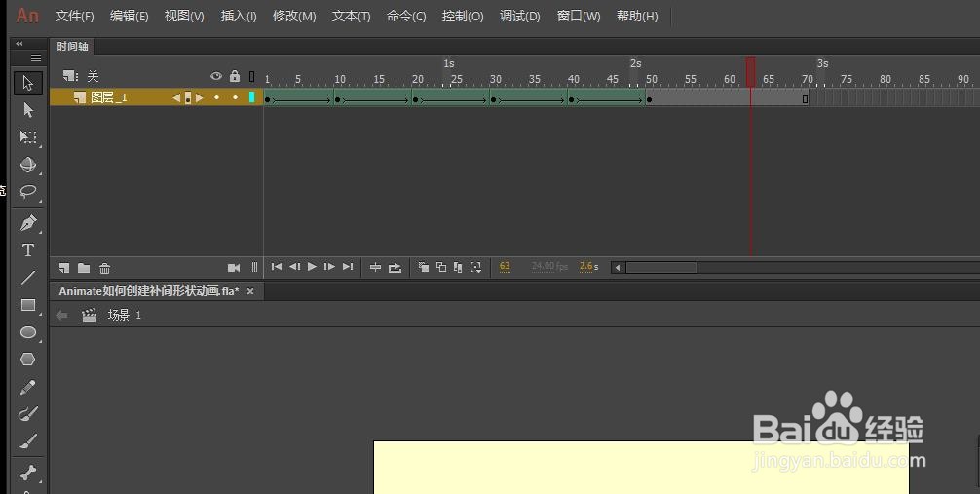Click the Edit Multiple Frames icon
Viewport: 980px width, 494px height.
pyautogui.click(x=458, y=267)
